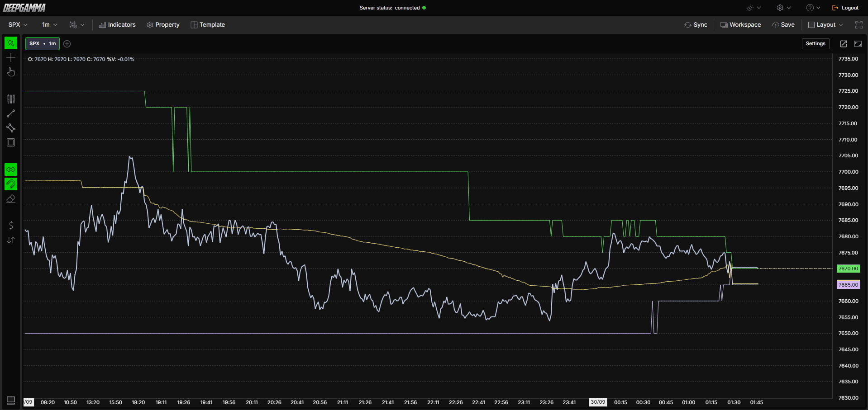Click the DeepGamma logo

(x=24, y=8)
